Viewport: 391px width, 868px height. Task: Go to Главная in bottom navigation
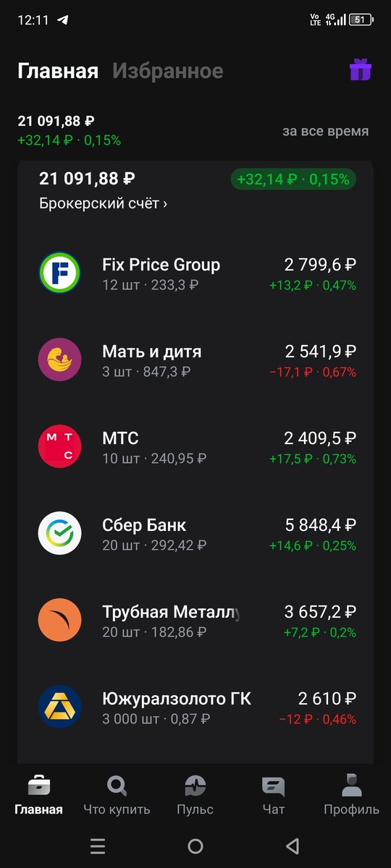coord(38,794)
